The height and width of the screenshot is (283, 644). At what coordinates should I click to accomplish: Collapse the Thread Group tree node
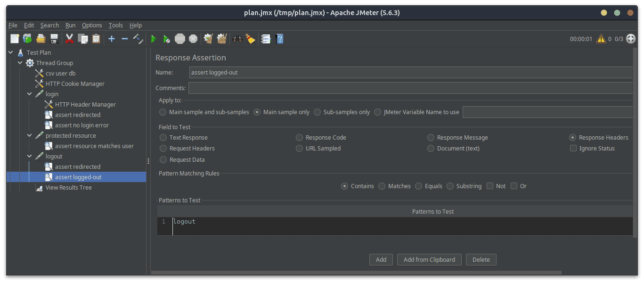pos(20,63)
